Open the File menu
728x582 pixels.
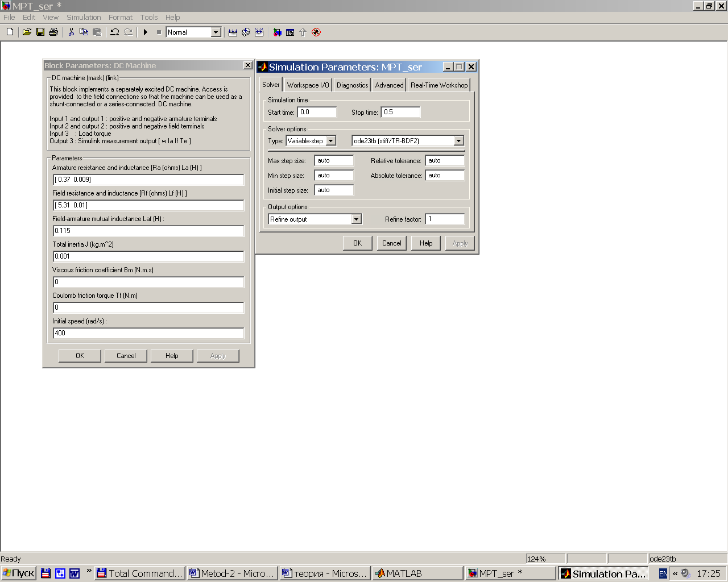9,18
